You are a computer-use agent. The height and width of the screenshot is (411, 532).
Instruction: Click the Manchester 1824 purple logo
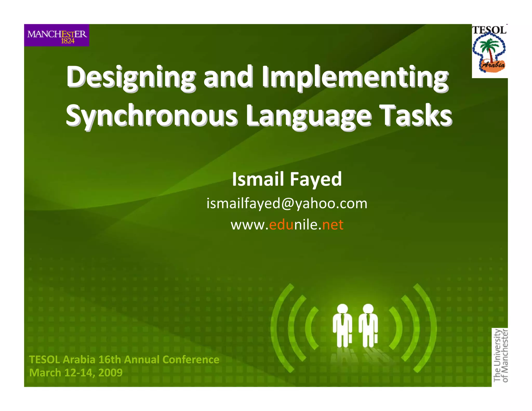(57, 35)
